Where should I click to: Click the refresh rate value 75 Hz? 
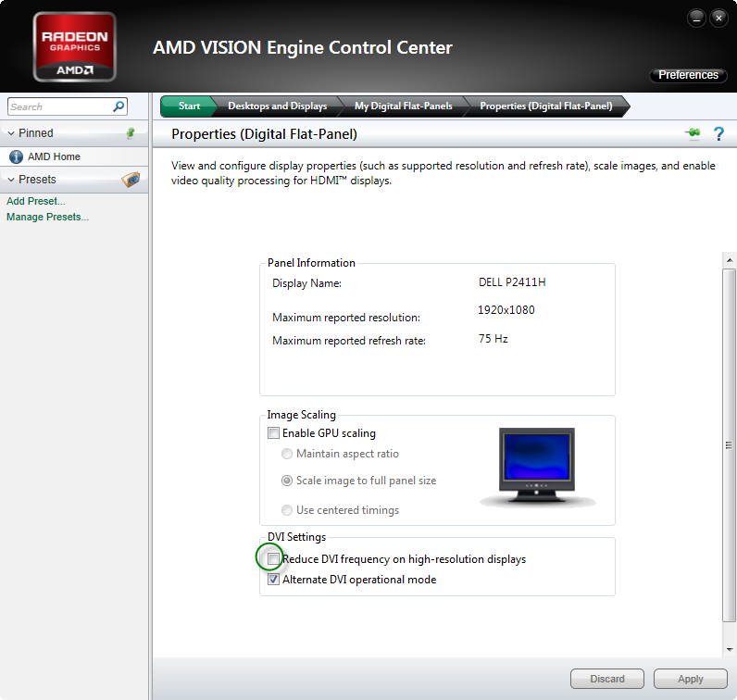493,339
